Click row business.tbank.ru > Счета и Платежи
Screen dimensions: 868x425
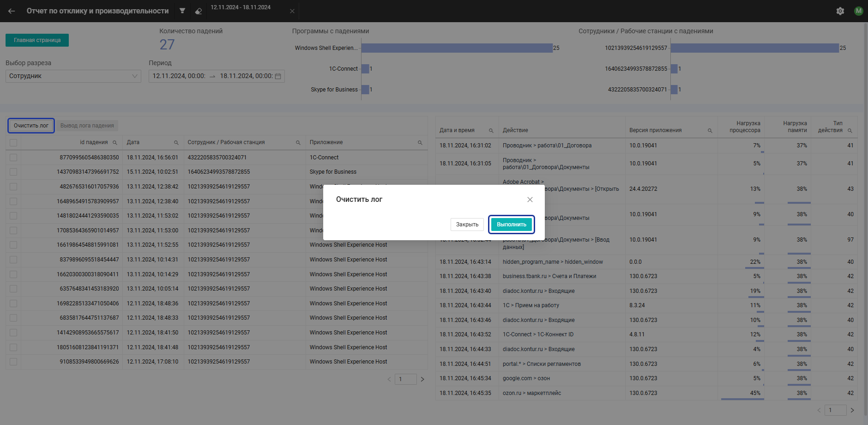(x=646, y=276)
